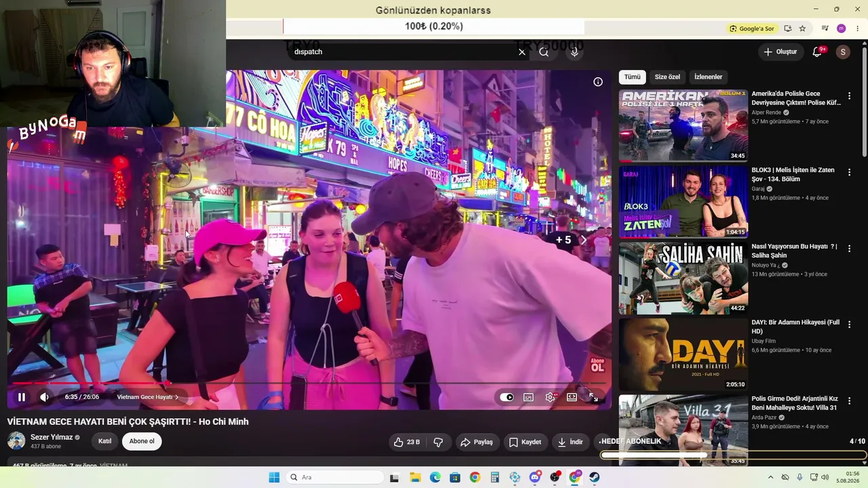
Task: Toggle the autoplay switch in the player
Action: click(x=507, y=397)
